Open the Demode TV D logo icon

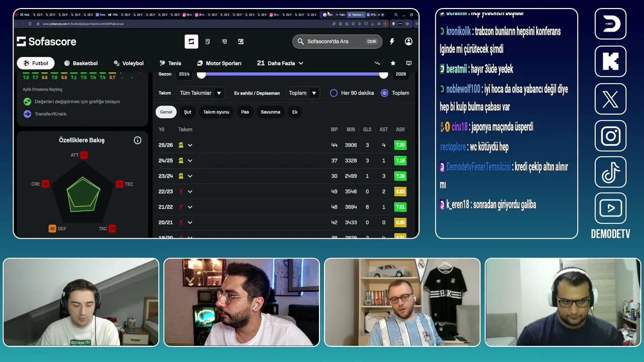tap(610, 24)
